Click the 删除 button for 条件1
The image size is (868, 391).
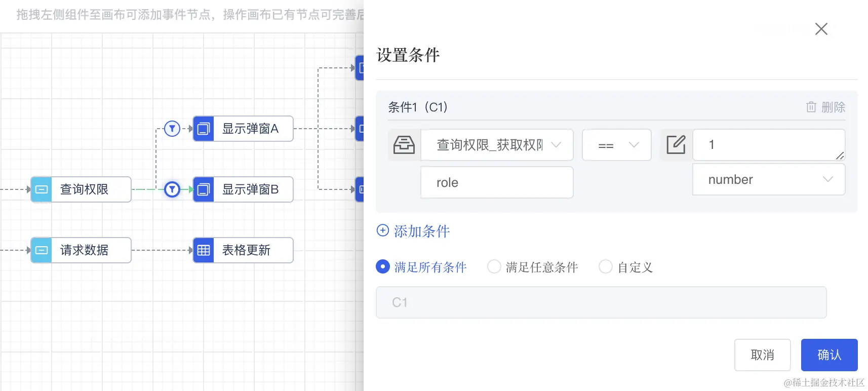pos(826,107)
